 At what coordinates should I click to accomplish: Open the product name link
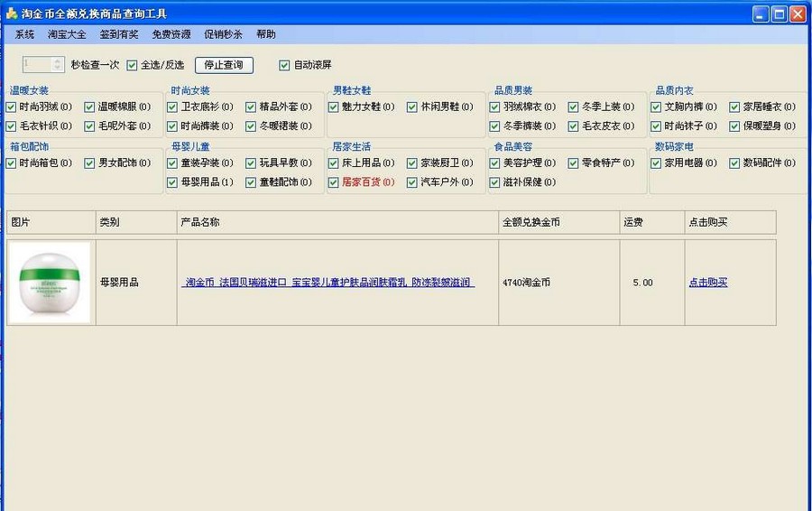click(x=328, y=283)
